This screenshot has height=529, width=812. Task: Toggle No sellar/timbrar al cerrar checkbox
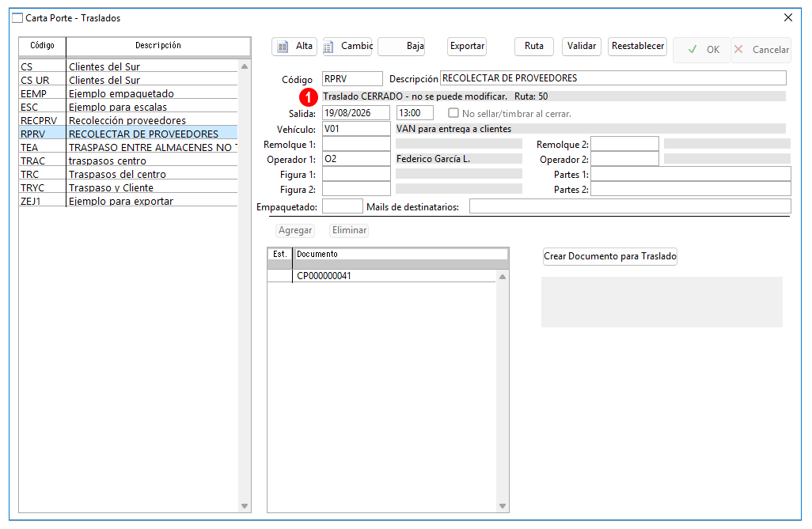tap(453, 113)
